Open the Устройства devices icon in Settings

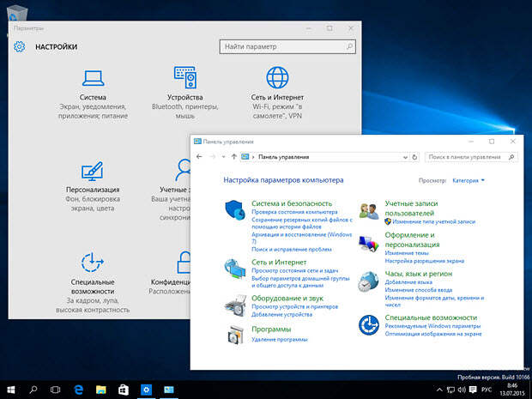[x=185, y=77]
